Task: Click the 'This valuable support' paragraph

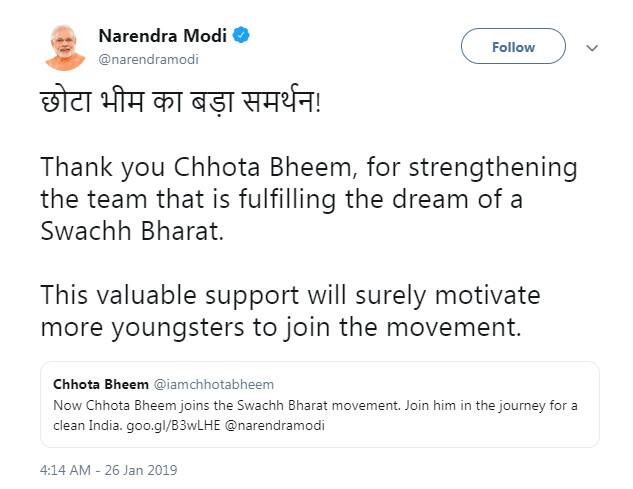Action: pos(290,311)
